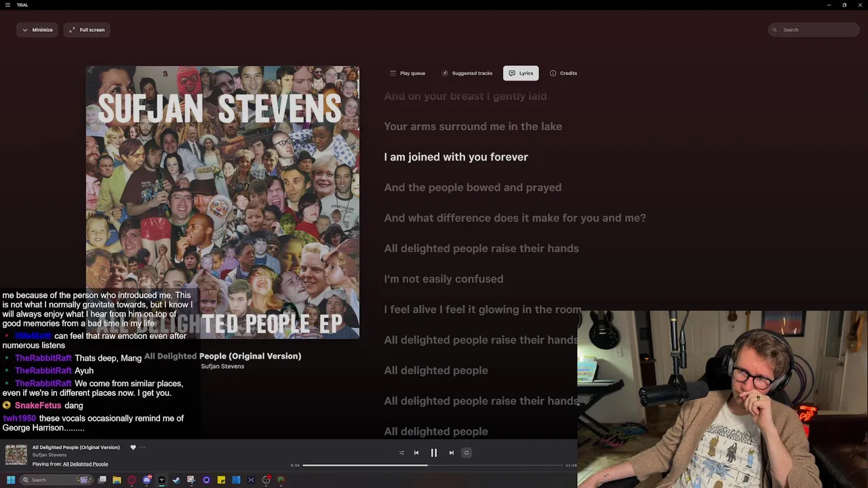Viewport: 868px width, 488px height.
Task: Open the Opera browser taskbar icon
Action: click(132, 480)
